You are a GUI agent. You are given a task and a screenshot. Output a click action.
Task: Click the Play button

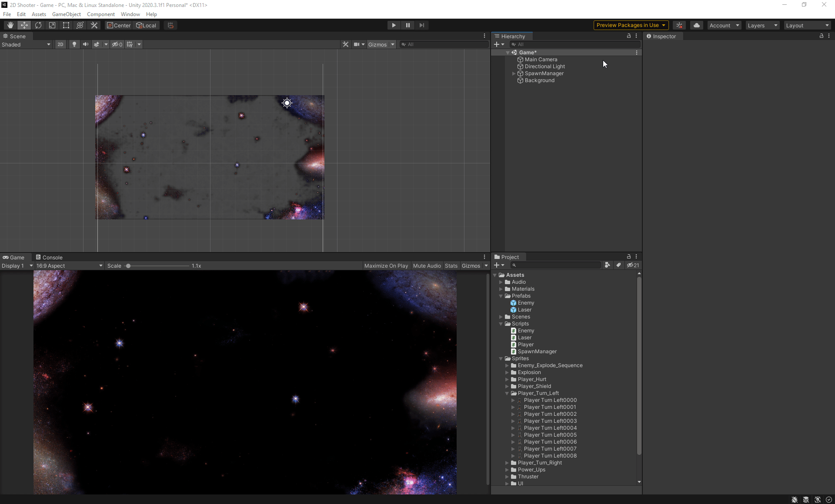pos(394,25)
